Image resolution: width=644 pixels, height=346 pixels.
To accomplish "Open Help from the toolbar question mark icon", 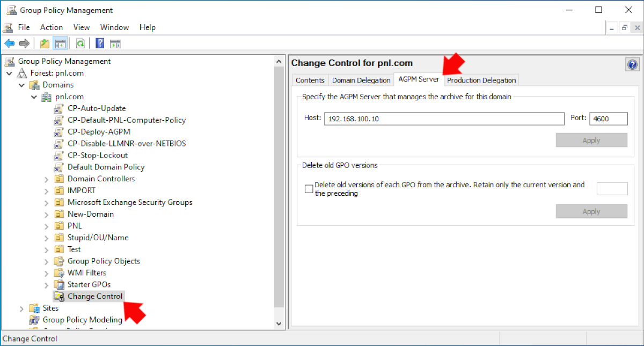I will pyautogui.click(x=100, y=43).
